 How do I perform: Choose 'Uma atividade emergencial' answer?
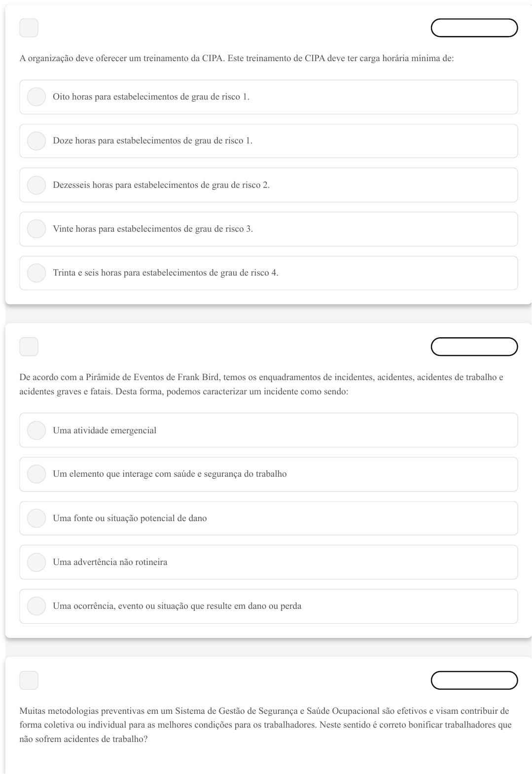pyautogui.click(x=36, y=430)
